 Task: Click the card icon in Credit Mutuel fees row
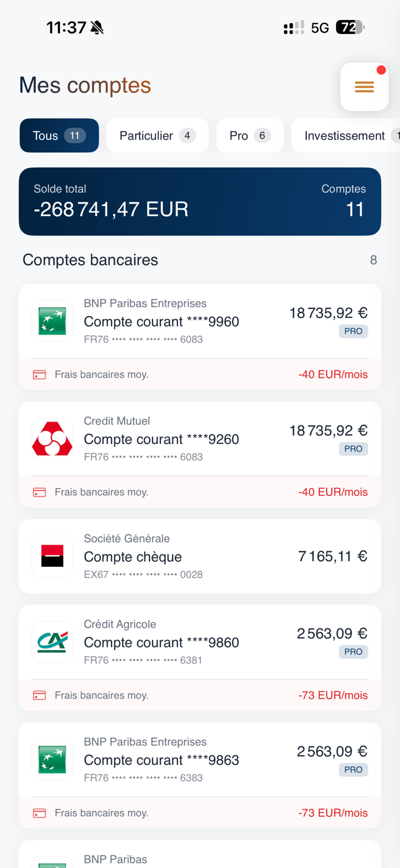pos(39,492)
